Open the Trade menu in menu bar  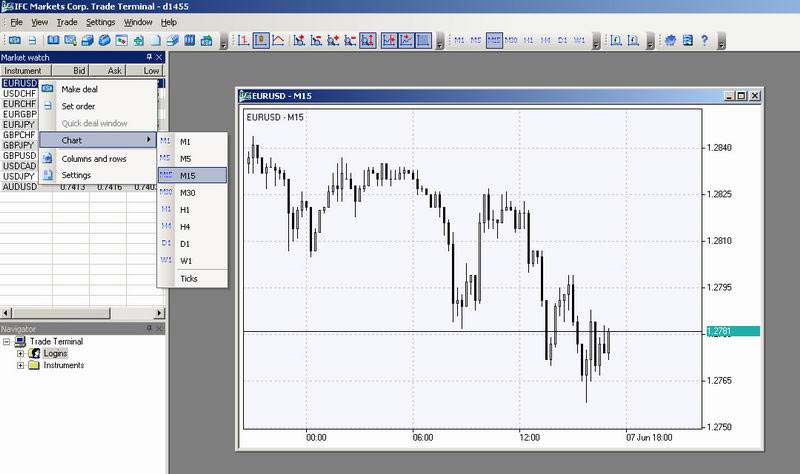[x=67, y=21]
